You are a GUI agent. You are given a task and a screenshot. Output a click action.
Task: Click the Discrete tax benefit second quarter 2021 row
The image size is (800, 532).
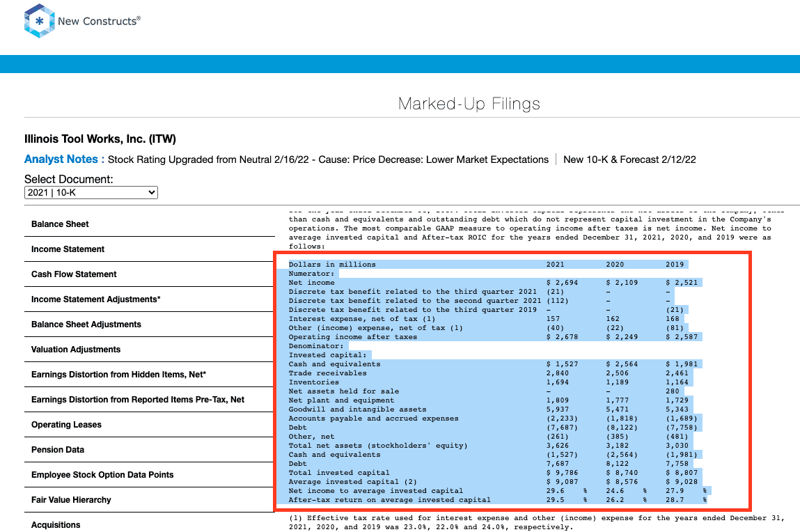click(415, 301)
